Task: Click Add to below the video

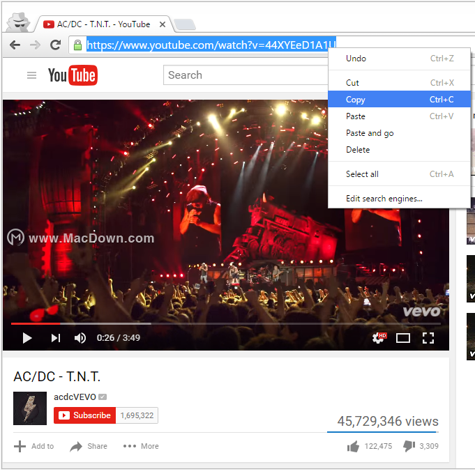Action: (33, 446)
